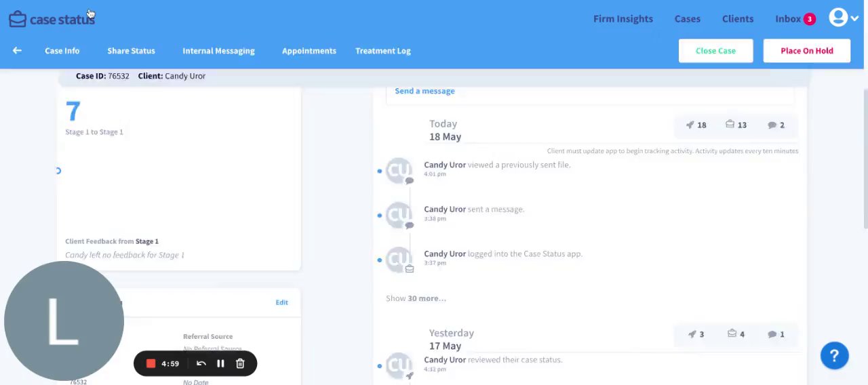Open Cases in top navigation
The image size is (868, 385).
(687, 19)
